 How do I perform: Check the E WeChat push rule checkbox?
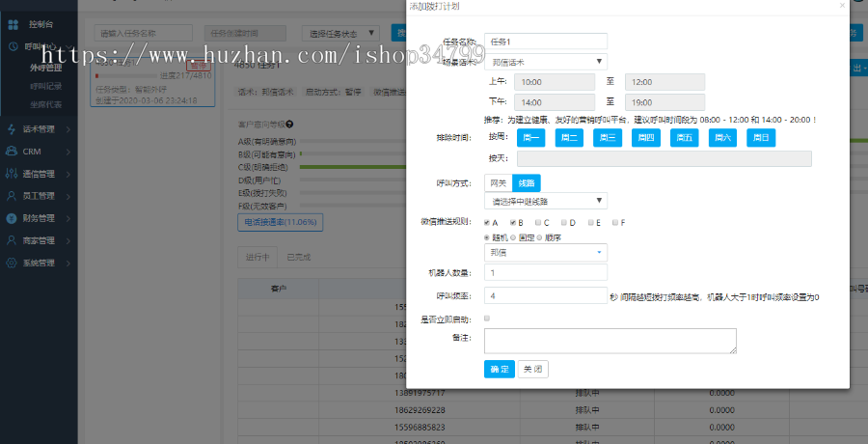tap(590, 223)
